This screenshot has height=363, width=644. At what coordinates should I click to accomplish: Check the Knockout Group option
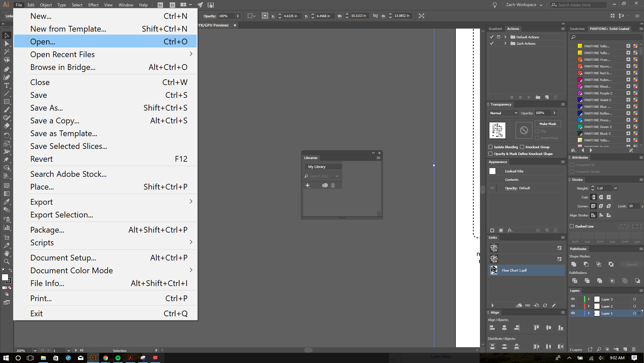[x=522, y=147]
